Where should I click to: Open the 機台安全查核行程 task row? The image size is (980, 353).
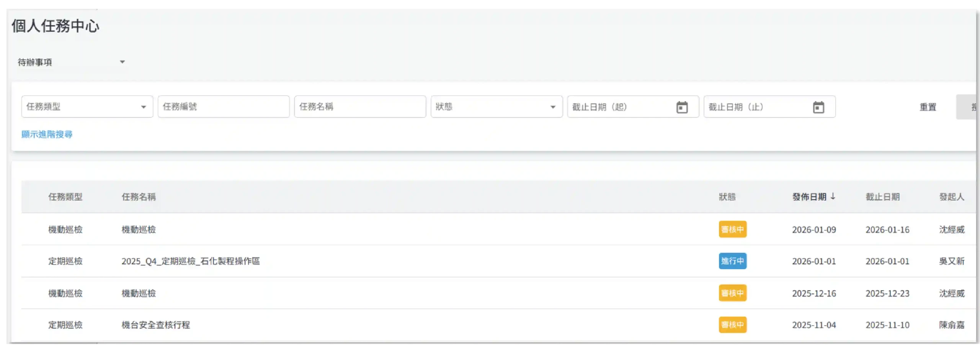point(155,325)
